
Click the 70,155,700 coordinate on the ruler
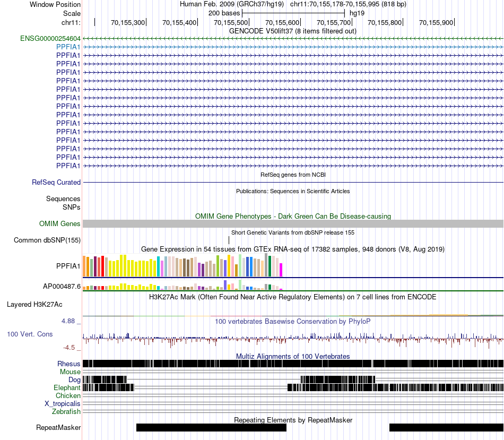tap(333, 22)
